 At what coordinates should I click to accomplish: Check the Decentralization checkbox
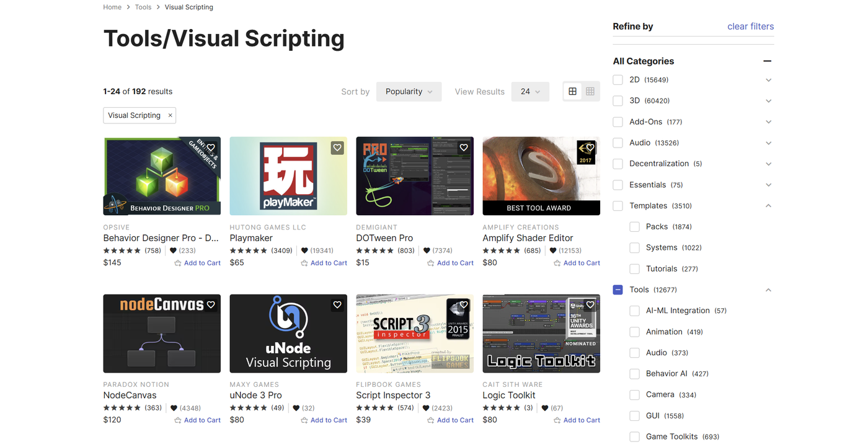[618, 164]
